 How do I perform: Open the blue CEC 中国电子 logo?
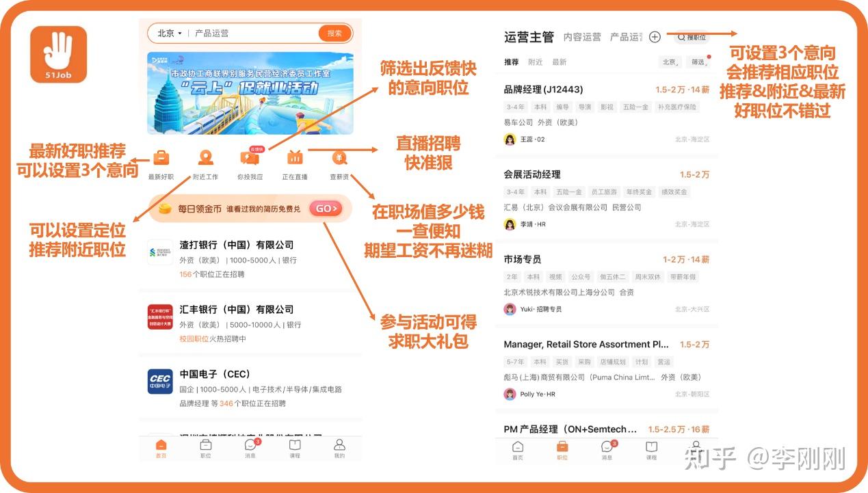coord(161,382)
